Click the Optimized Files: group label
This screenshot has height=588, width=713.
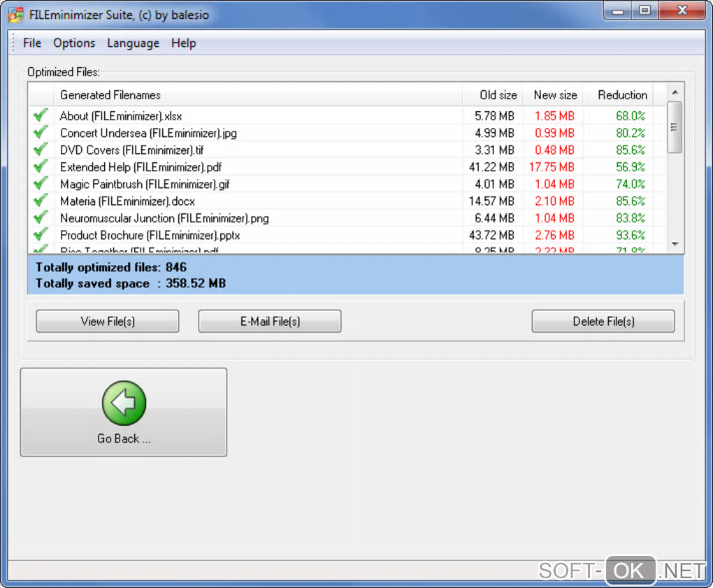[64, 72]
